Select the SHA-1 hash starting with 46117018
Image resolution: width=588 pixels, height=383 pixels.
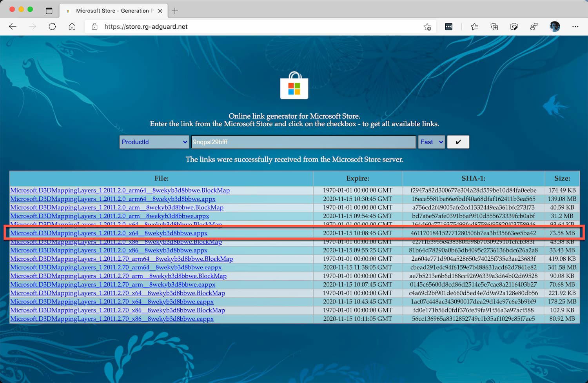pyautogui.click(x=473, y=233)
